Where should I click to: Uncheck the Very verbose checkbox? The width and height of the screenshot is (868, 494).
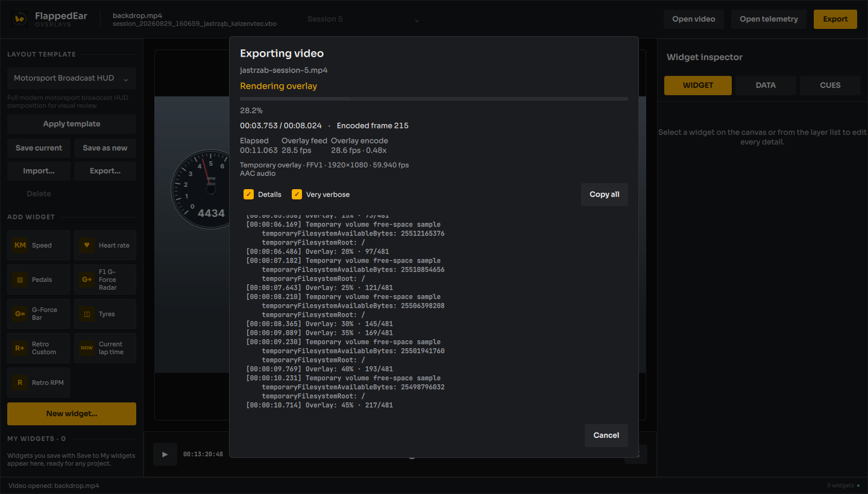coord(297,195)
